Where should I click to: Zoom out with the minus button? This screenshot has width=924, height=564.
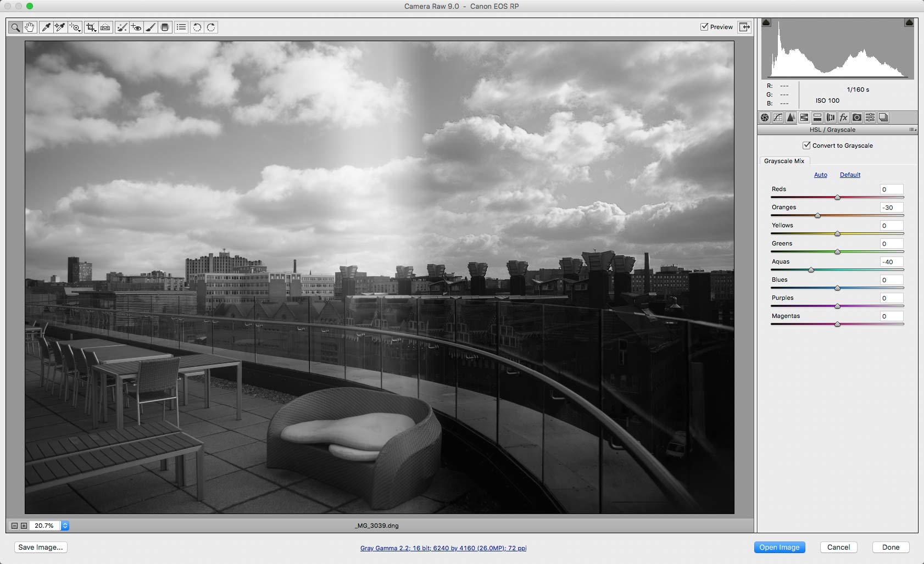click(15, 526)
